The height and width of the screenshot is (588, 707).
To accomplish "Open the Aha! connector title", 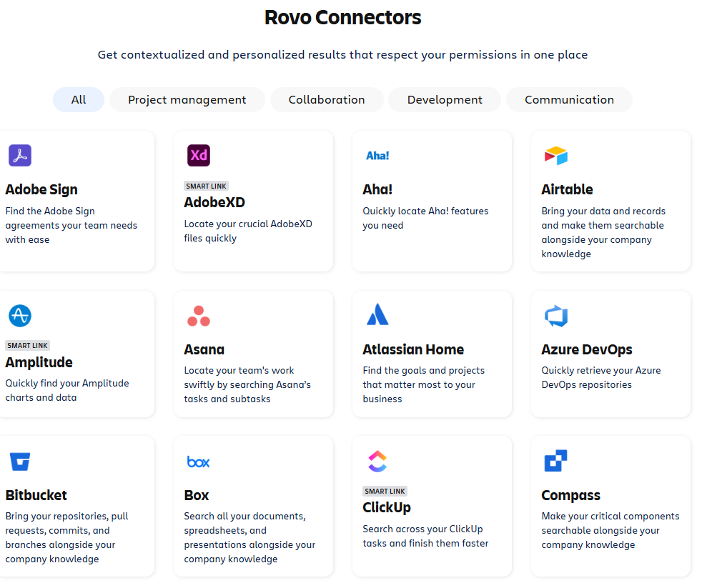I will [377, 189].
